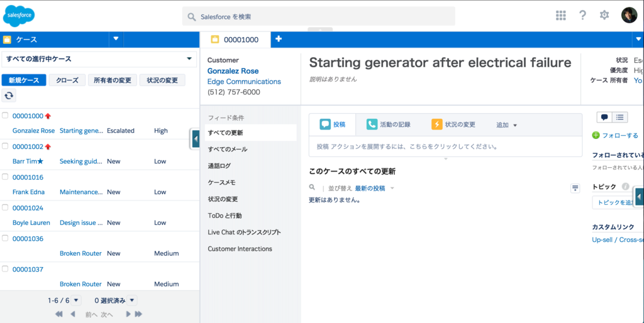Collapse the case list panel arrow
The image size is (644, 323).
196,139
